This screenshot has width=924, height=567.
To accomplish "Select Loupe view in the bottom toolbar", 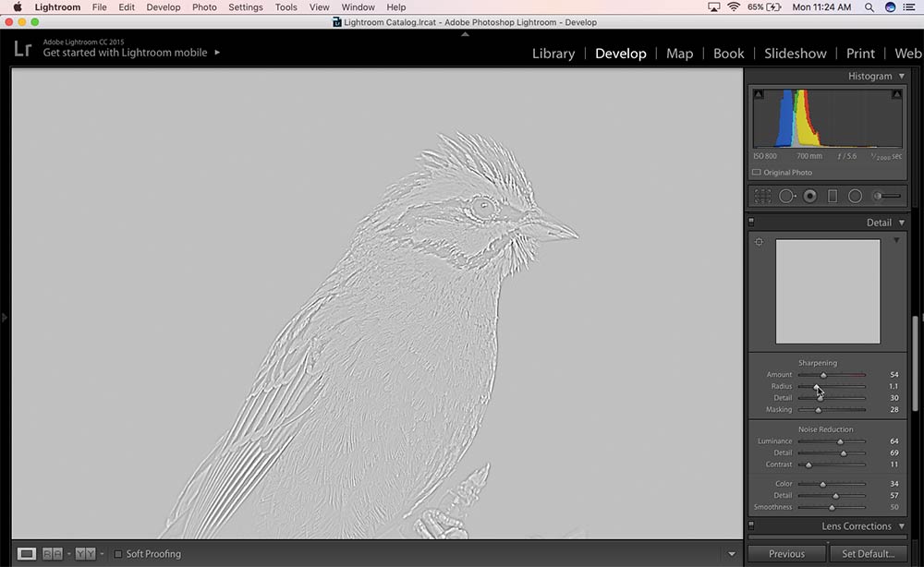I will [26, 553].
